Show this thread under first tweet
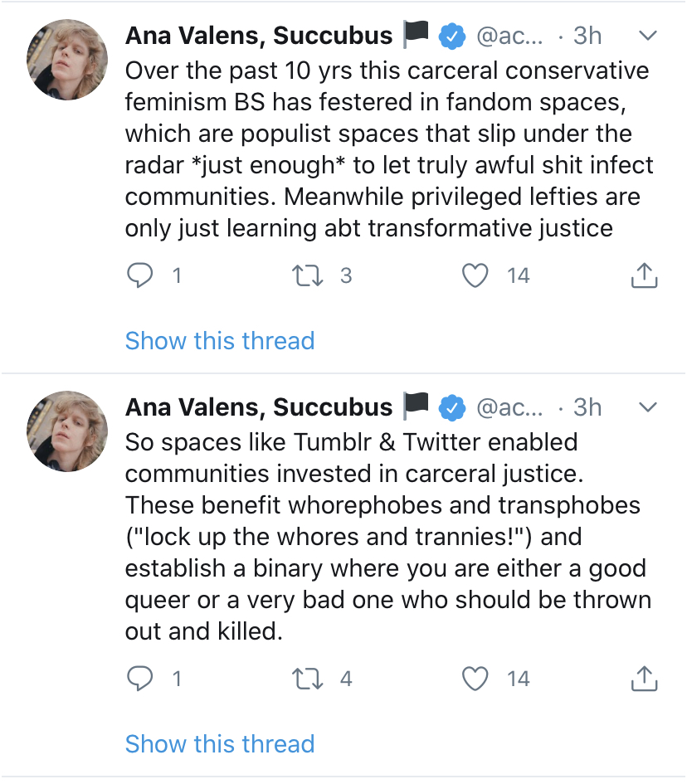The height and width of the screenshot is (784, 687). [220, 340]
